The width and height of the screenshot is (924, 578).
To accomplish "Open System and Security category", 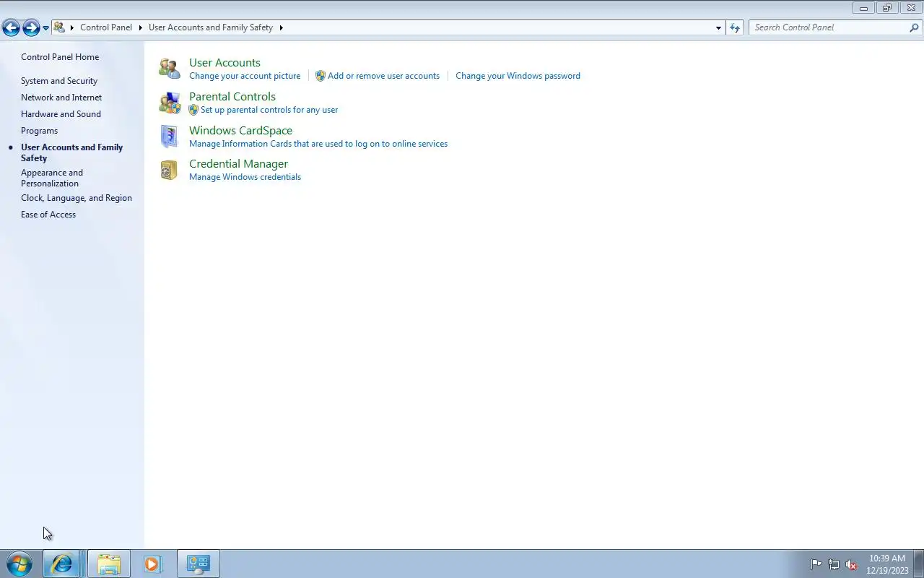I will click(59, 81).
